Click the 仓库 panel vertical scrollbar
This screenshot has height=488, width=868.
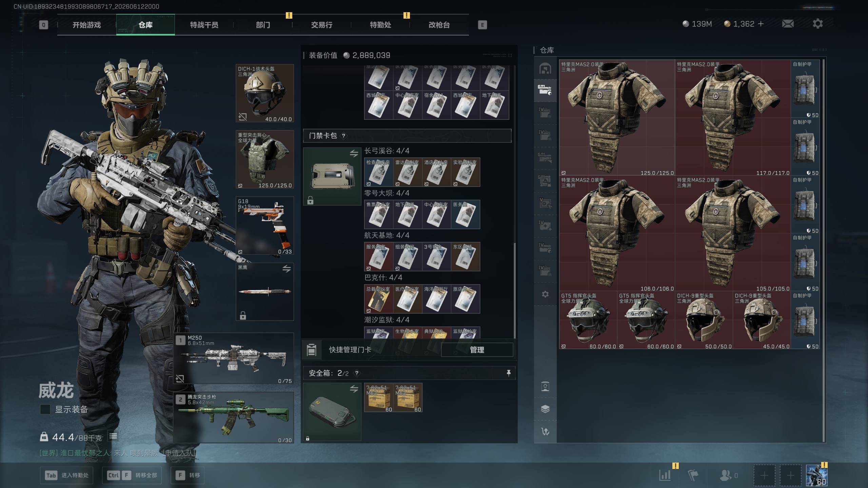pyautogui.click(x=824, y=251)
